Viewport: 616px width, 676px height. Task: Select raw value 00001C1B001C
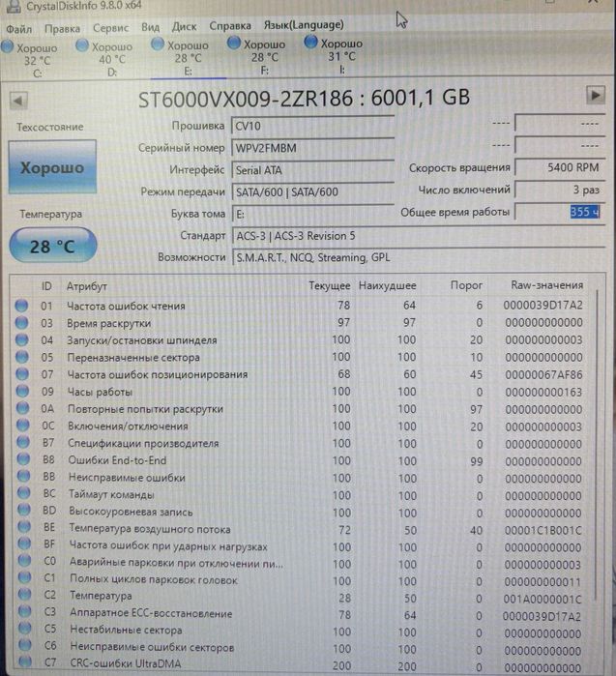543,530
